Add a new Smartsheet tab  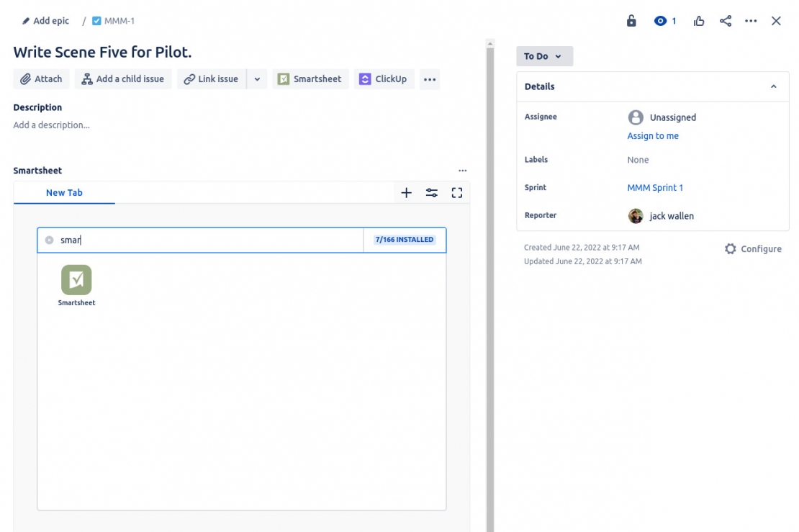point(407,192)
